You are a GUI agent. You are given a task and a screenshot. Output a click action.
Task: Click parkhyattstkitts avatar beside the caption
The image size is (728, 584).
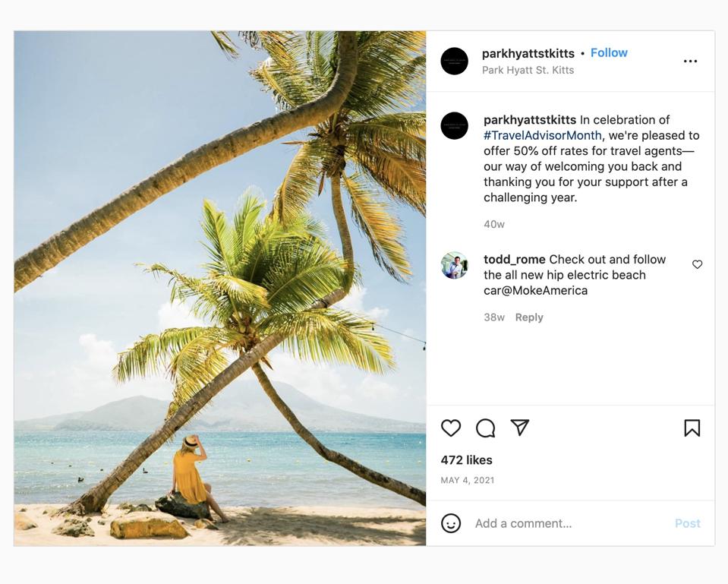(454, 126)
